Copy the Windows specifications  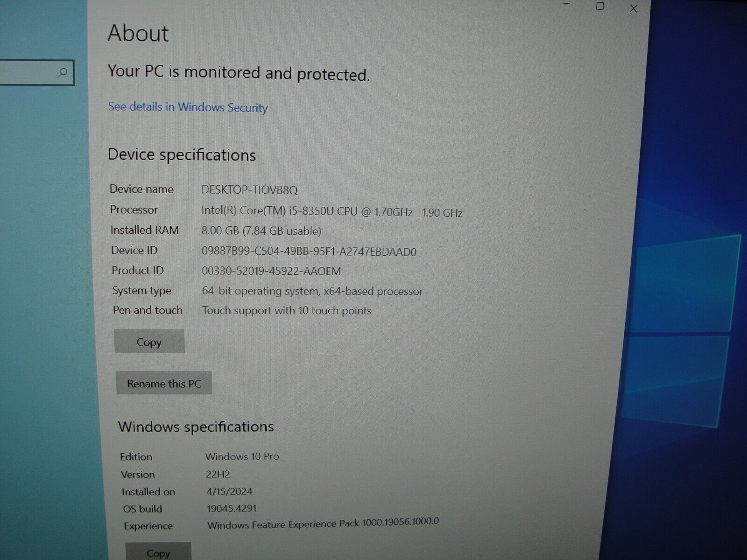pos(158,552)
